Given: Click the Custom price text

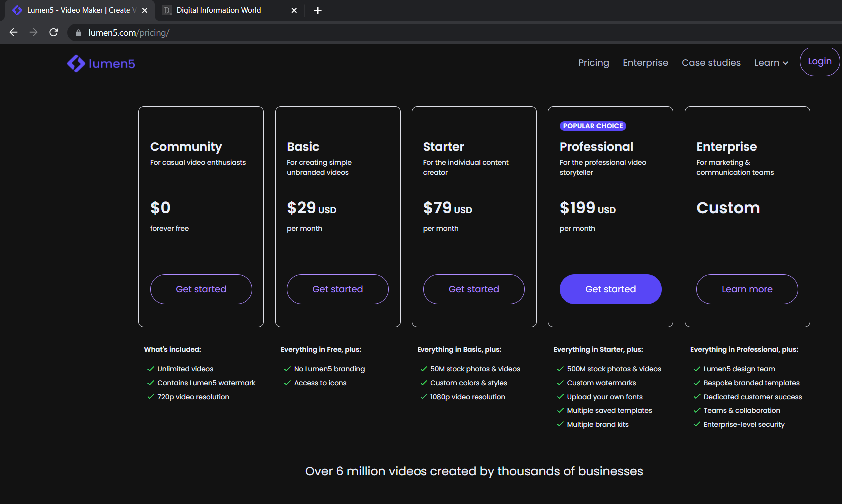Looking at the screenshot, I should click(728, 208).
